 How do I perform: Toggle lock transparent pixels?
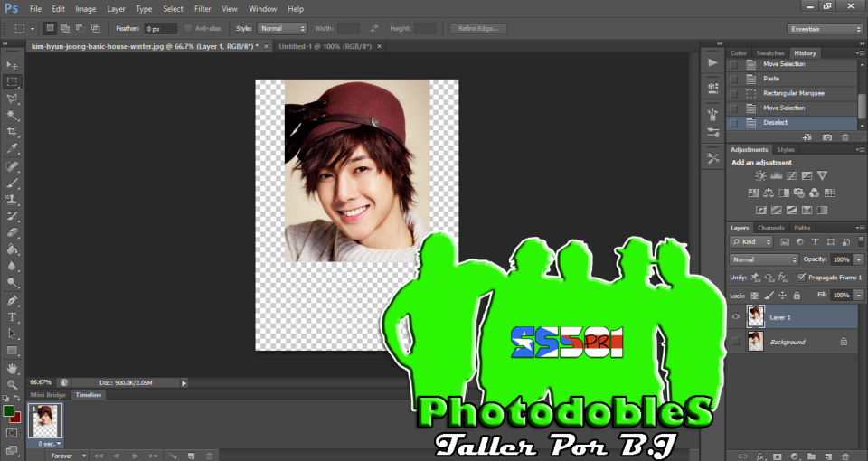[x=754, y=296]
